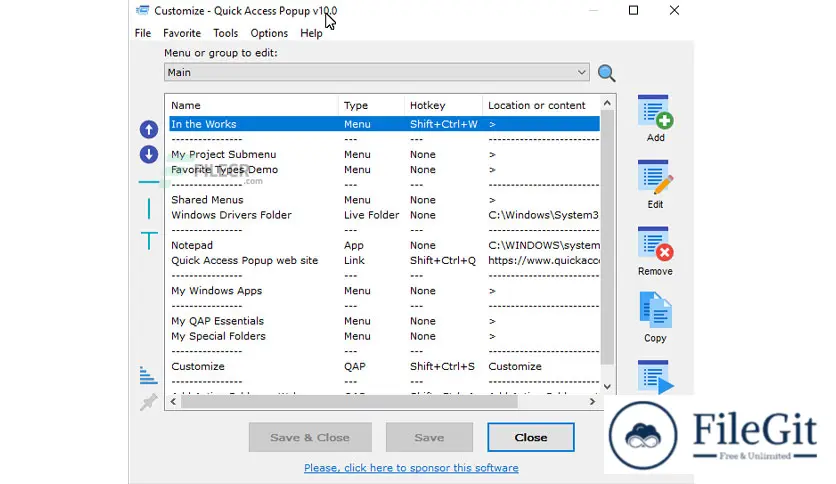Click the Copy favorite icon

pos(655,310)
